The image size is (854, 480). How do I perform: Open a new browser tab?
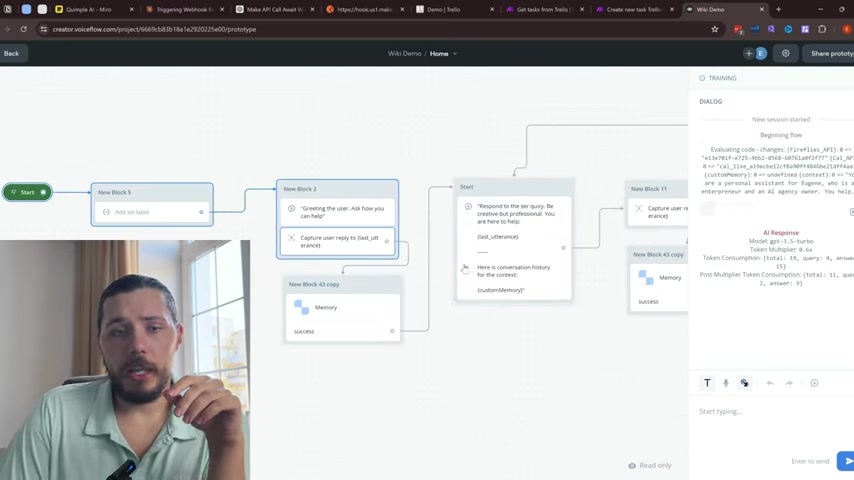778,9
